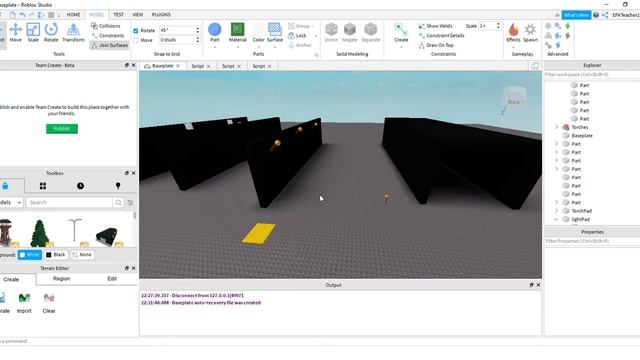Toggle Draw On Top

pos(436,45)
